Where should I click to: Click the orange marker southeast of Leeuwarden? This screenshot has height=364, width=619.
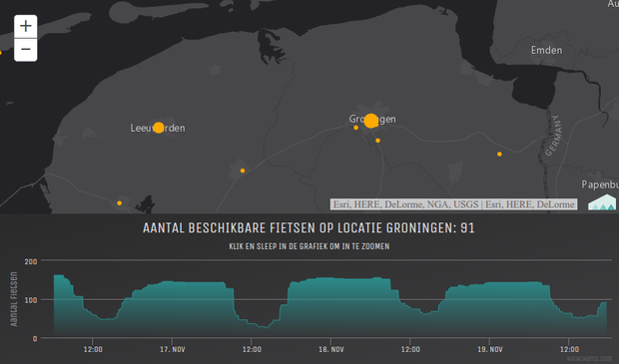pyautogui.click(x=243, y=171)
